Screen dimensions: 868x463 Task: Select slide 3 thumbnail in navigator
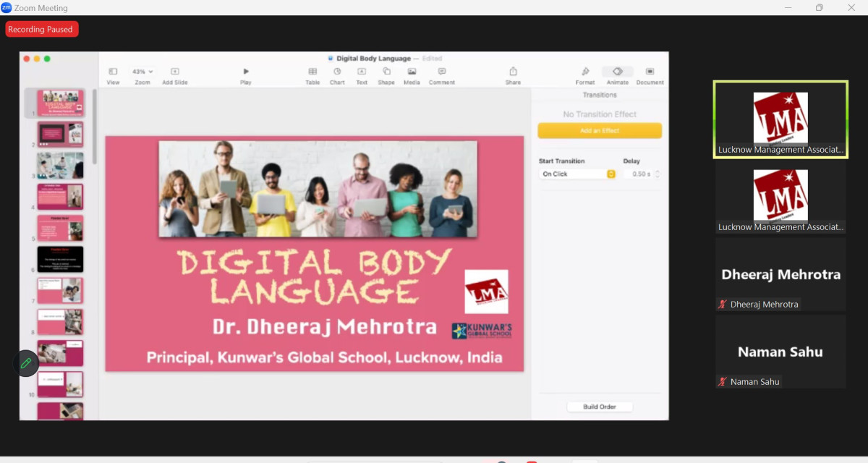[60, 165]
